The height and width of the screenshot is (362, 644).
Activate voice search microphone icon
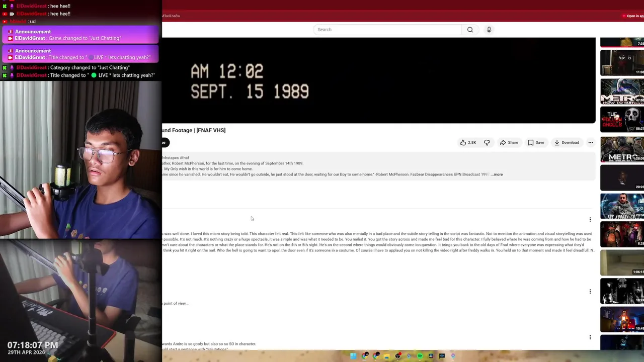tap(489, 30)
